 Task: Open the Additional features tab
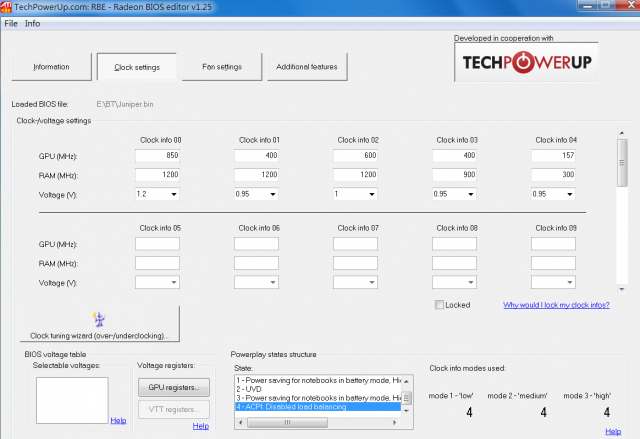point(307,67)
